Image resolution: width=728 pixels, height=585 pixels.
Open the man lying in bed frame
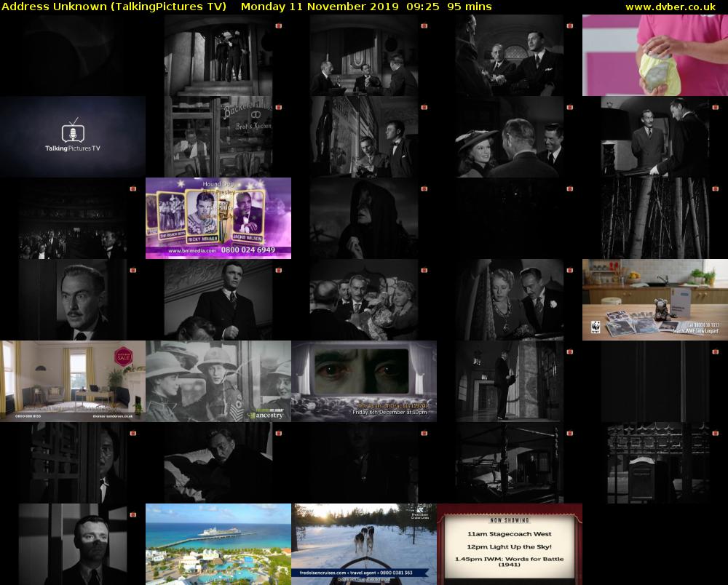point(218,463)
